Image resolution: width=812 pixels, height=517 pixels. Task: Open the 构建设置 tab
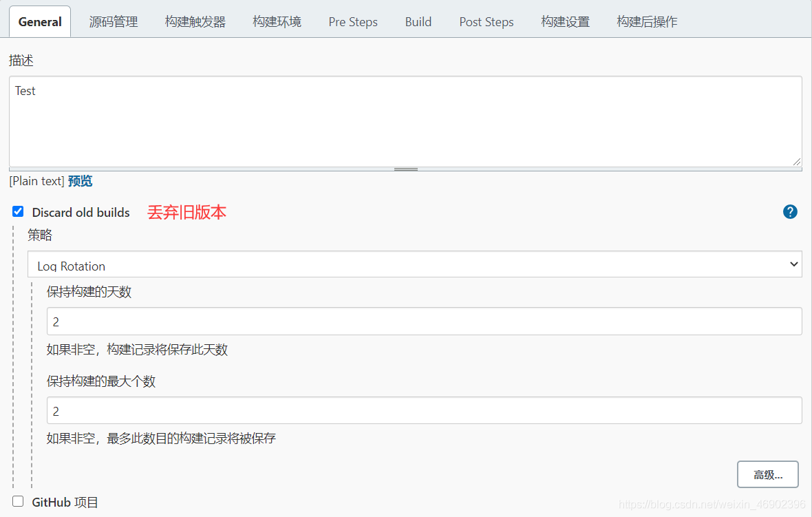pos(565,21)
